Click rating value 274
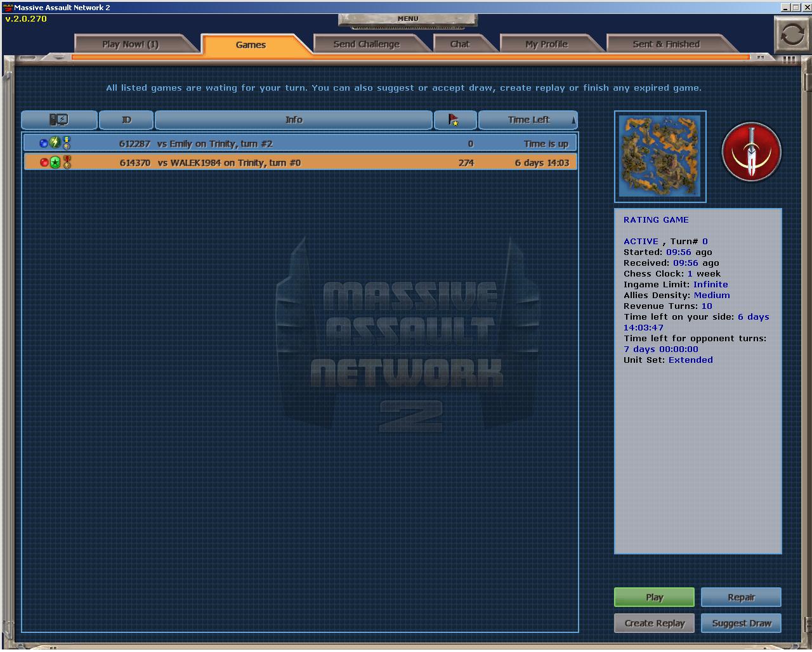 466,163
